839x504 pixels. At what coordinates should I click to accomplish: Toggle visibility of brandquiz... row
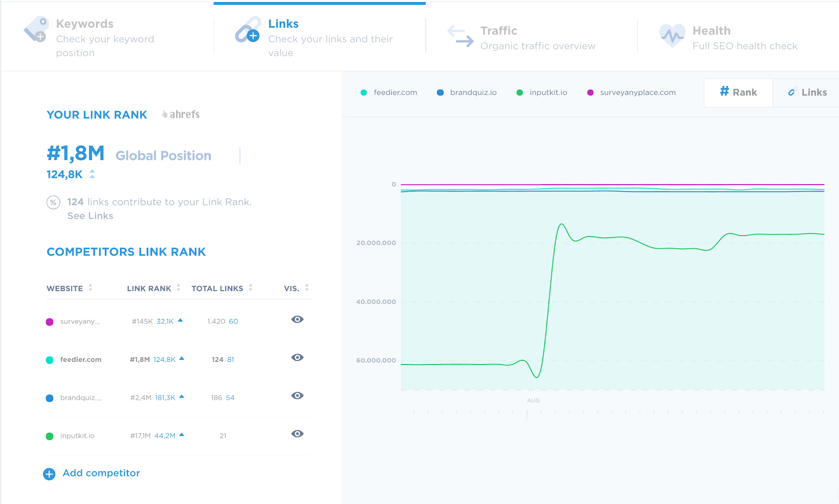coord(297,396)
